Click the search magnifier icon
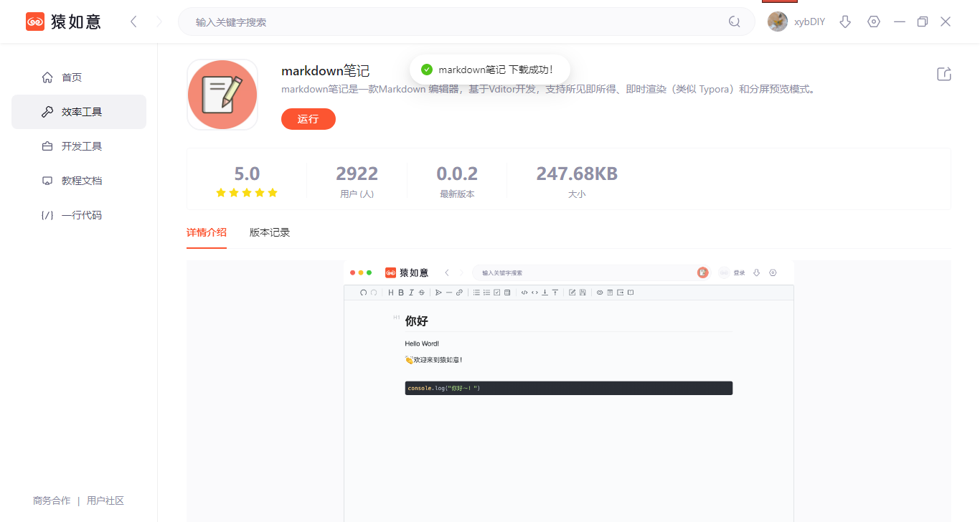This screenshot has height=522, width=980. [735, 22]
